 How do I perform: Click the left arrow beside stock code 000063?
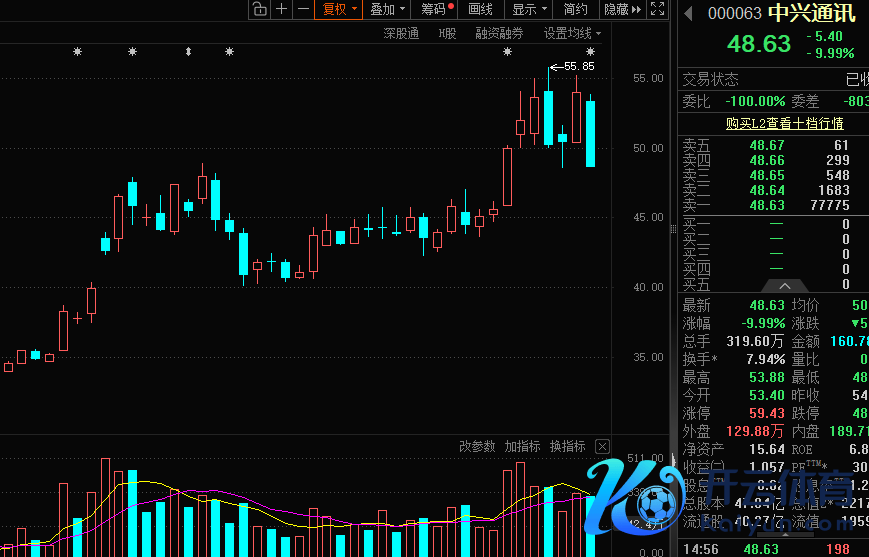click(688, 13)
